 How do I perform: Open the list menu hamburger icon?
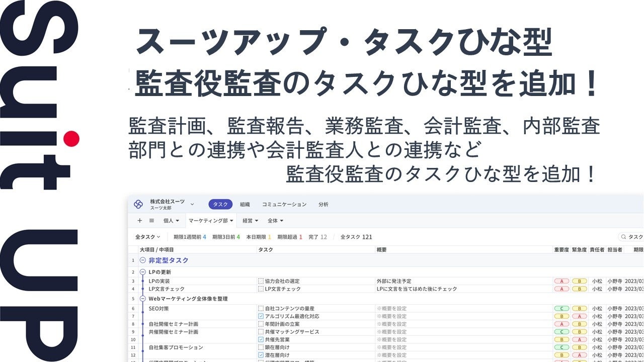pos(151,221)
